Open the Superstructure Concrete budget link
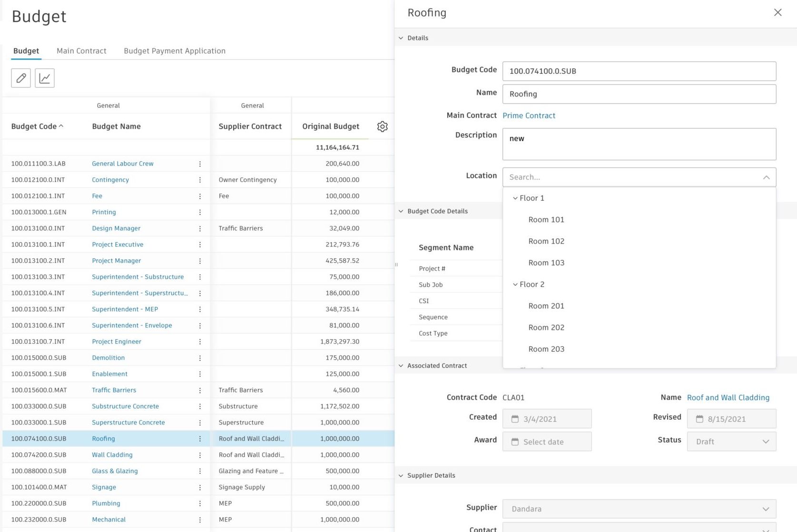 tap(128, 423)
